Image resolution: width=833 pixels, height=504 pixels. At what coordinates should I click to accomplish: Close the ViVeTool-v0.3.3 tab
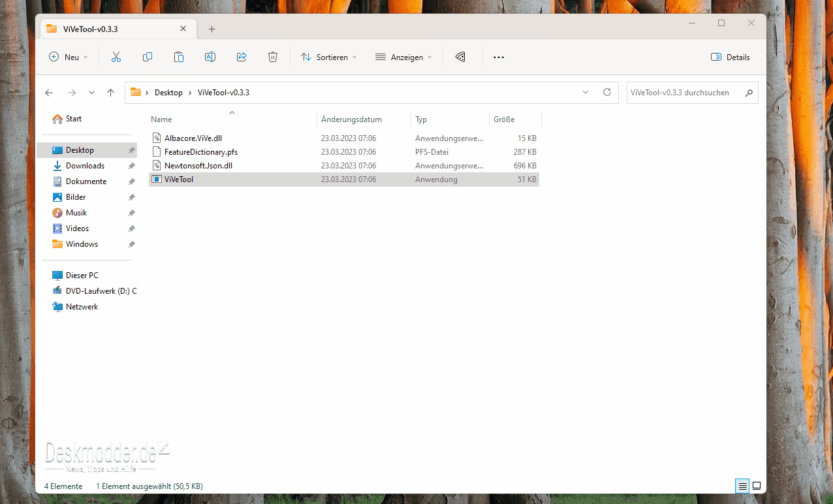pyautogui.click(x=183, y=29)
